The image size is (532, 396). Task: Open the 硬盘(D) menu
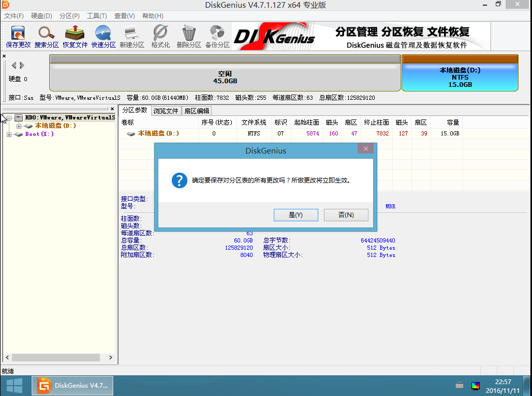click(41, 16)
